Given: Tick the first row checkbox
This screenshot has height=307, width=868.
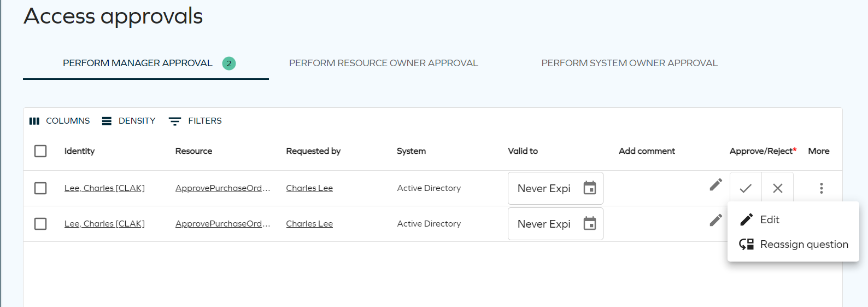Looking at the screenshot, I should (x=40, y=188).
